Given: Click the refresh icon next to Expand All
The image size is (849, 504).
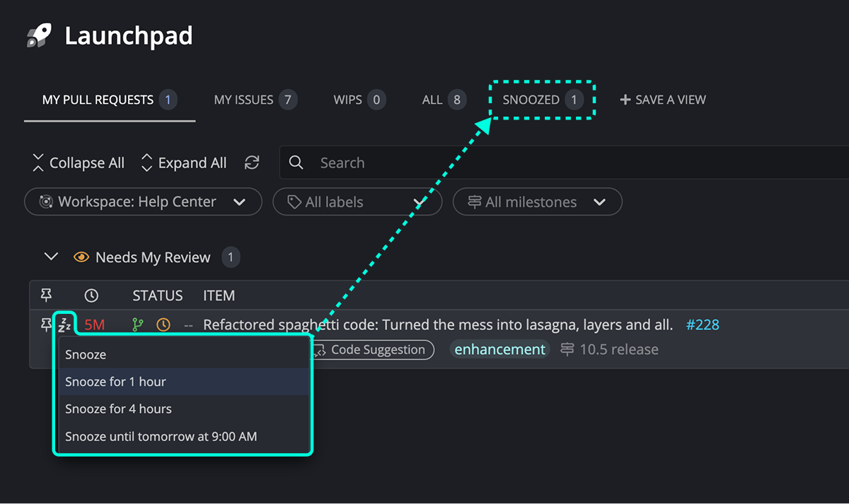Looking at the screenshot, I should tap(252, 163).
